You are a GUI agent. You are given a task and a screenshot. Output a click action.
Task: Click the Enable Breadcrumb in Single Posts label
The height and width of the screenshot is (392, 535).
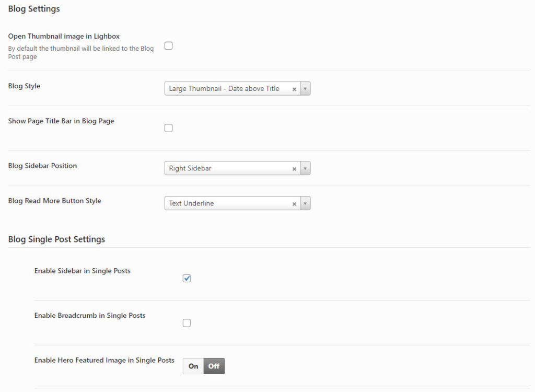90,316
